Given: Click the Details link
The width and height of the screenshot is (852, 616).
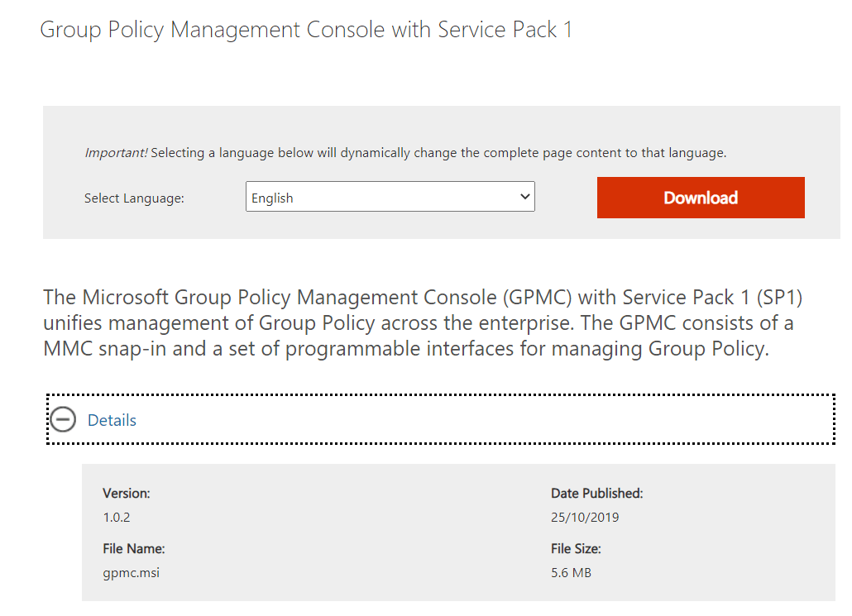Looking at the screenshot, I should coord(112,420).
